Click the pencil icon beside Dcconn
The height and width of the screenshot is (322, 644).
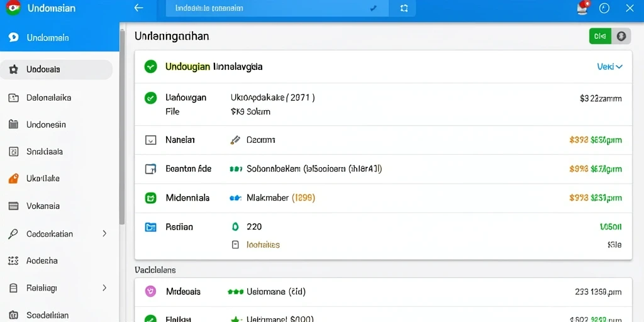[x=235, y=140]
